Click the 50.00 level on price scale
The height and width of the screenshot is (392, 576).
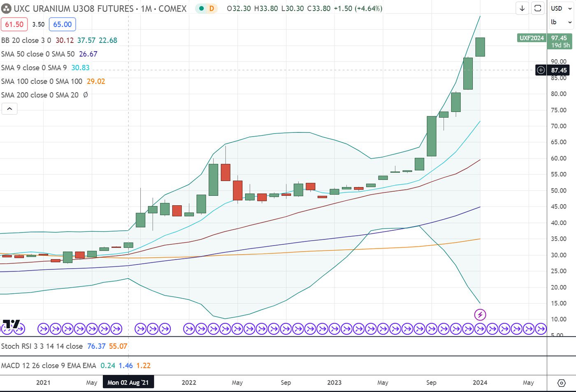point(559,190)
